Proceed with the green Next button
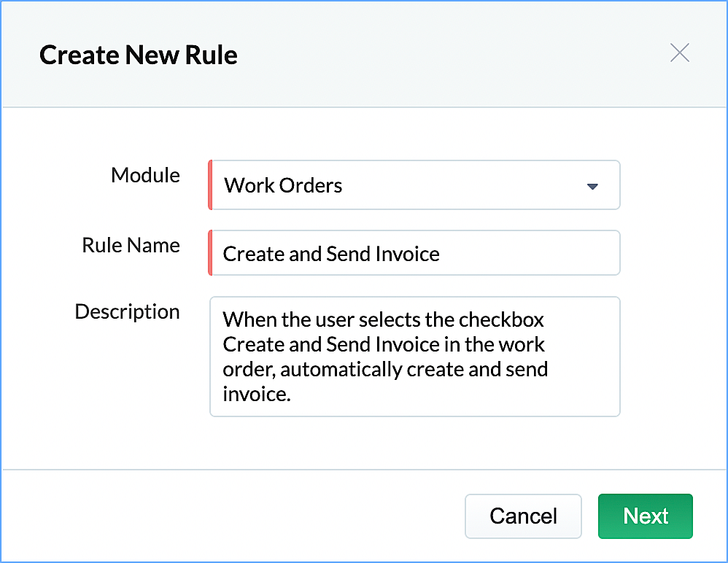The image size is (728, 563). pos(645,516)
